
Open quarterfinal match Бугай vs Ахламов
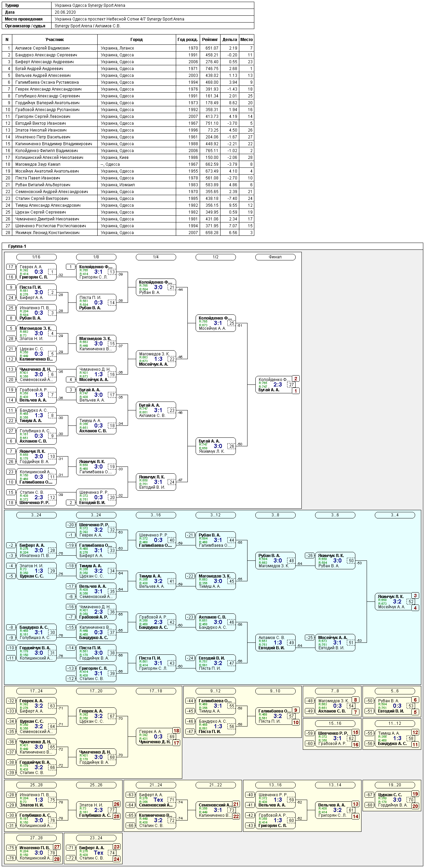click(x=156, y=410)
